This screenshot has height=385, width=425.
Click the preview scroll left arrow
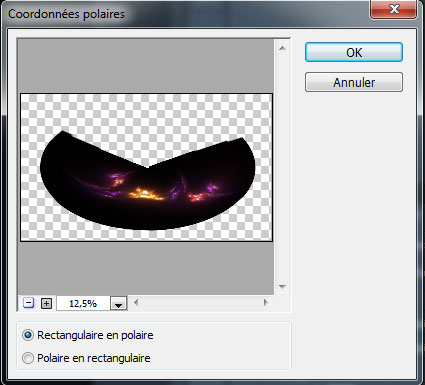click(x=136, y=303)
